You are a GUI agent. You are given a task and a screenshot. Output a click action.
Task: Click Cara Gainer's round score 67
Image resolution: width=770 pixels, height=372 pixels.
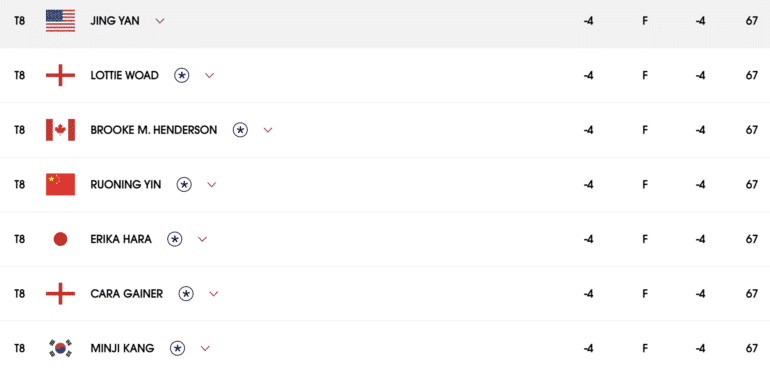(751, 293)
